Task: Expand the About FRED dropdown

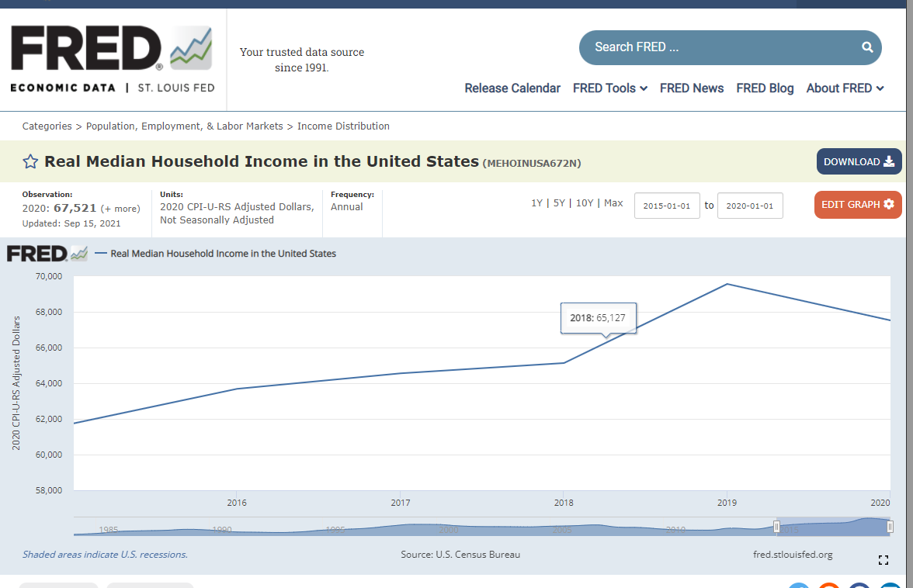Action: tap(845, 88)
